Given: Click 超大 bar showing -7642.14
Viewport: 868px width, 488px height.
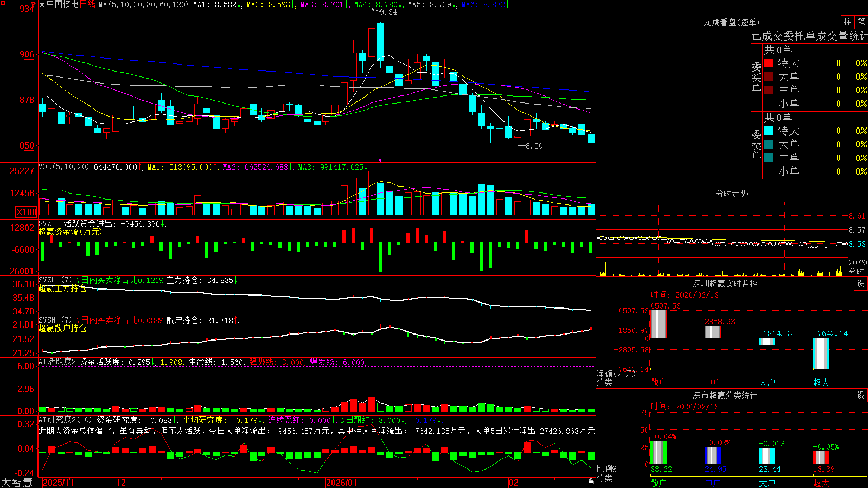Looking at the screenshot, I should coord(821,354).
